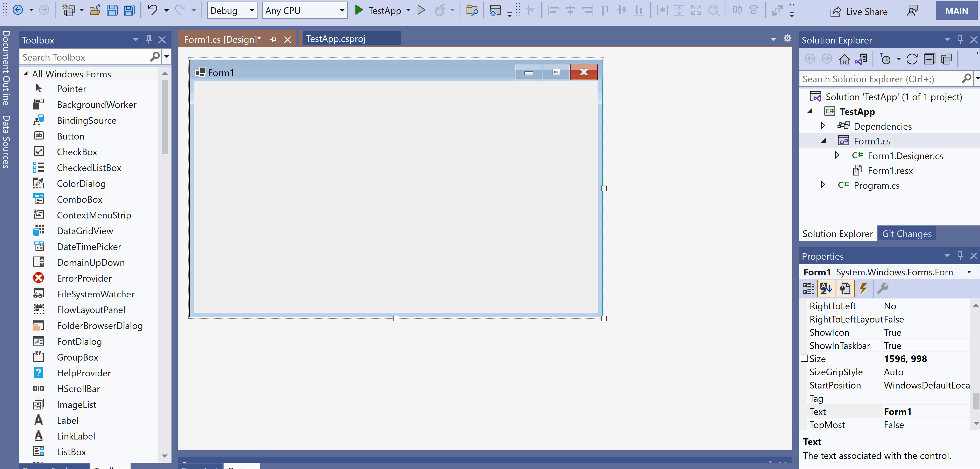Start debugging with the green TestApp play button
980x469 pixels.
(358, 10)
